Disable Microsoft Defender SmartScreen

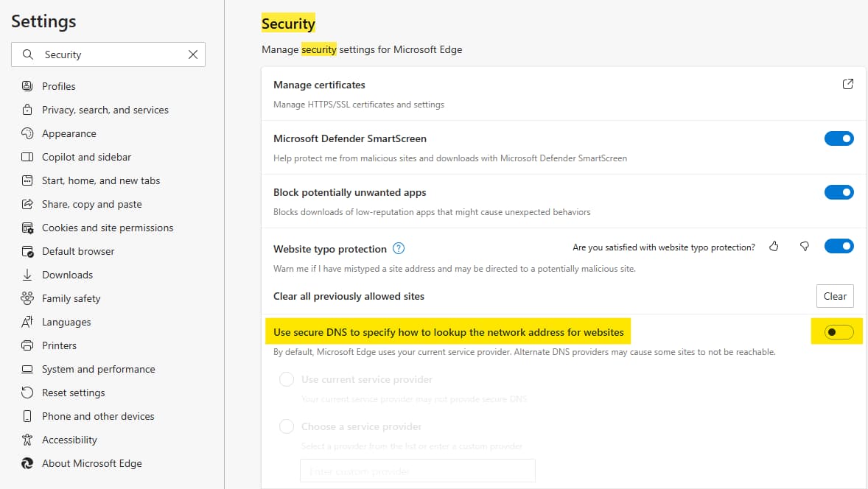pyautogui.click(x=839, y=138)
